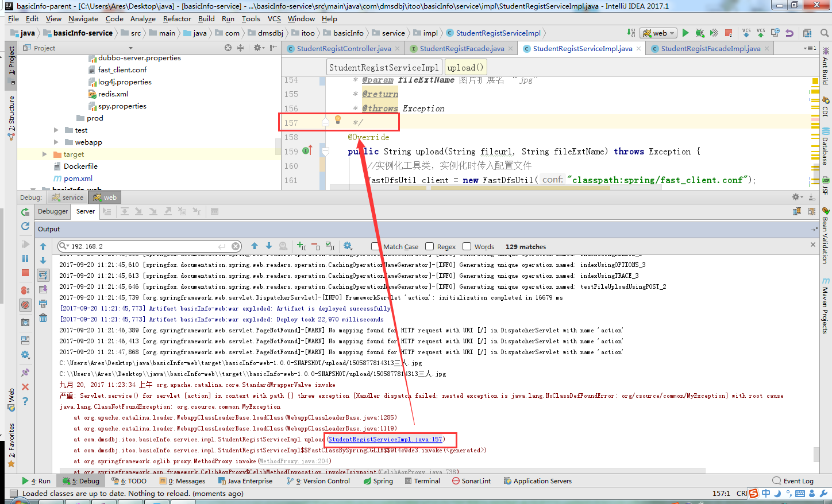Click the VCS Update Project icon
Image resolution: width=832 pixels, height=504 pixels.
(746, 33)
